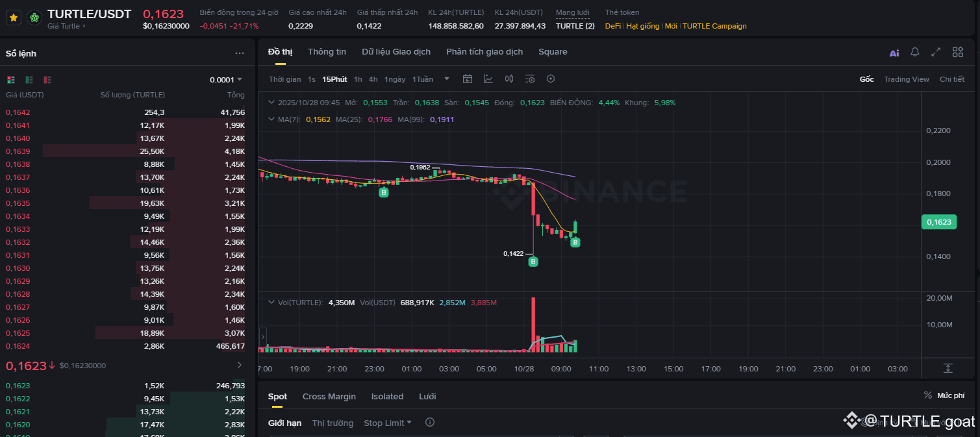Click the Hạt giống token tag
Image resolution: width=980 pixels, height=437 pixels.
[643, 26]
